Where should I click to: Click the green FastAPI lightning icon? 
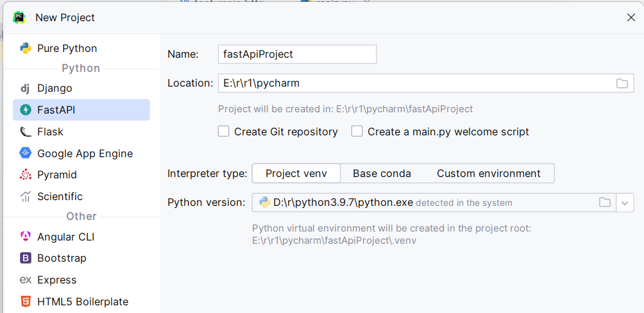point(26,110)
